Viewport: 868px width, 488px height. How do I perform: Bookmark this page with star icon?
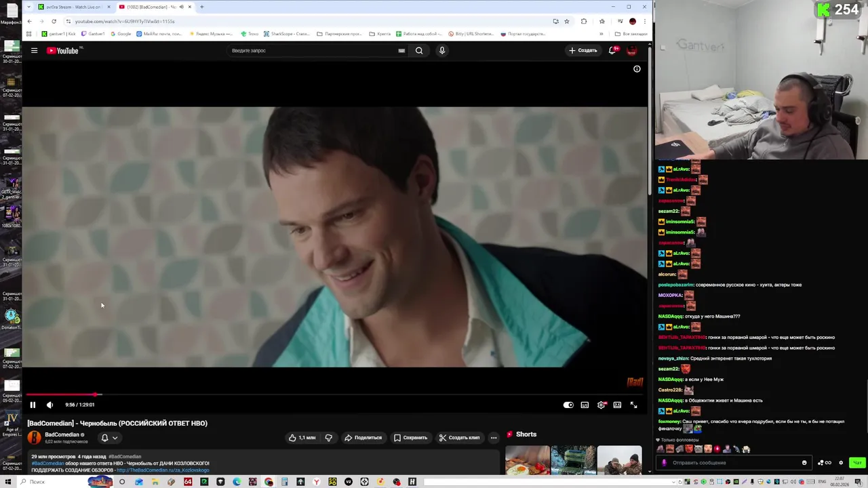click(x=567, y=21)
